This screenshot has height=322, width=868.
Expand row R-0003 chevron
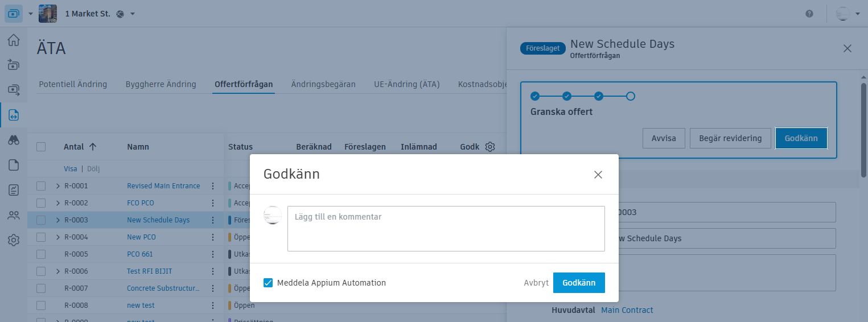coord(57,220)
